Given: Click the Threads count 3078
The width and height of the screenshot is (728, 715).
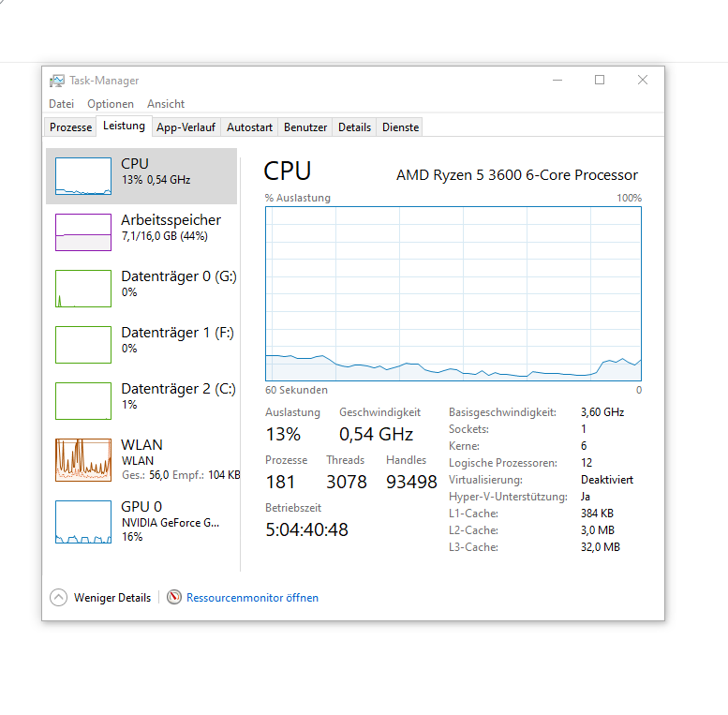Looking at the screenshot, I should [347, 482].
